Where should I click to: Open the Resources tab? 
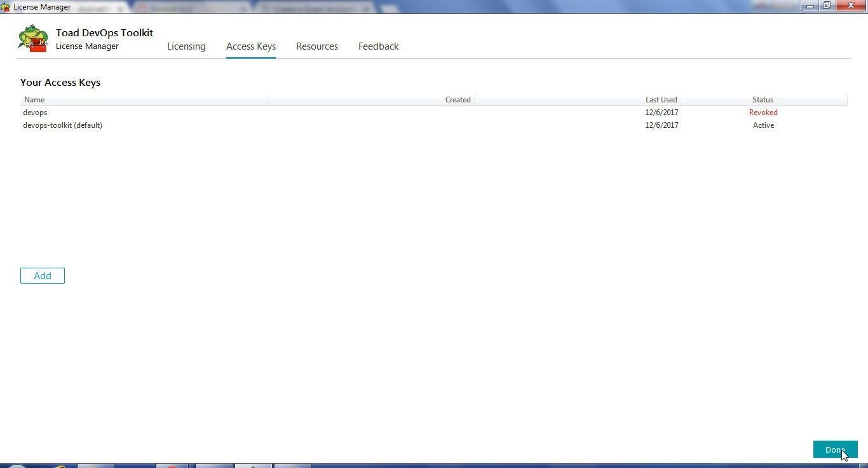tap(317, 46)
